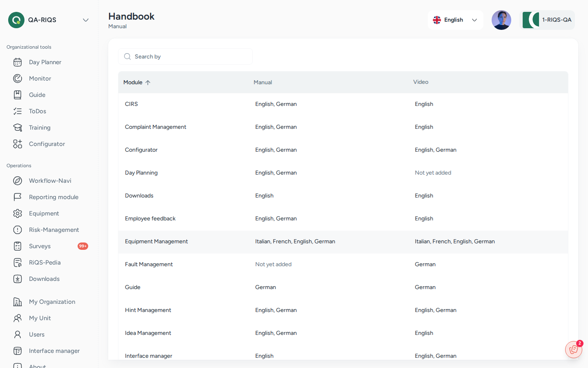588x368 pixels.
Task: Open the Equipment Management row
Action: pyautogui.click(x=343, y=242)
